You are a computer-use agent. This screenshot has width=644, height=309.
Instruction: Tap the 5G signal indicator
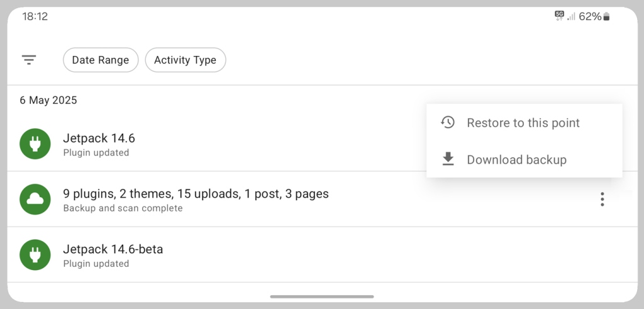pyautogui.click(x=559, y=16)
